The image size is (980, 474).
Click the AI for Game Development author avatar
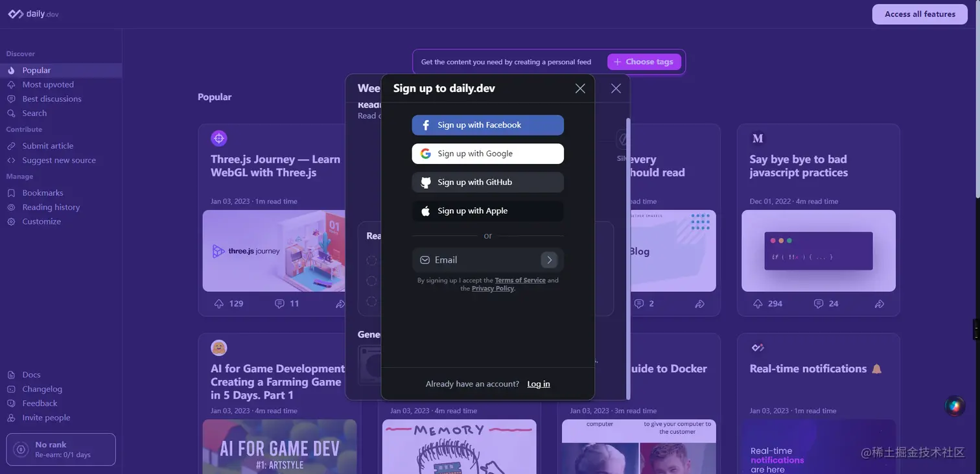coord(219,348)
